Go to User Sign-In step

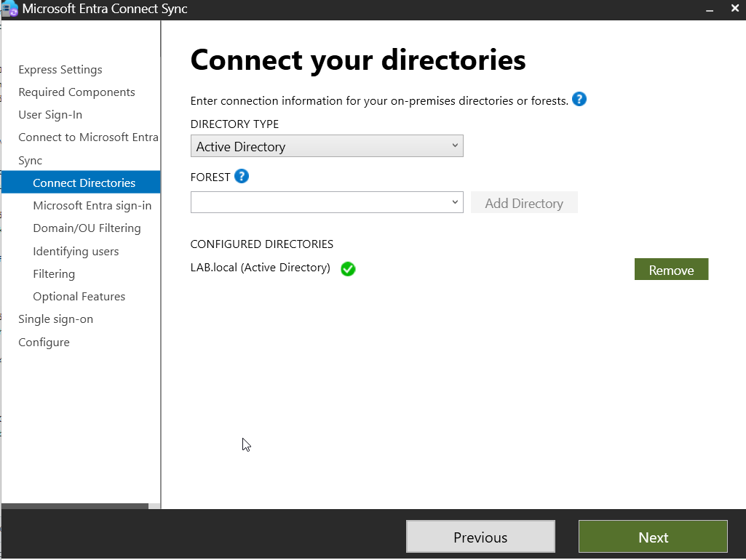click(x=50, y=115)
